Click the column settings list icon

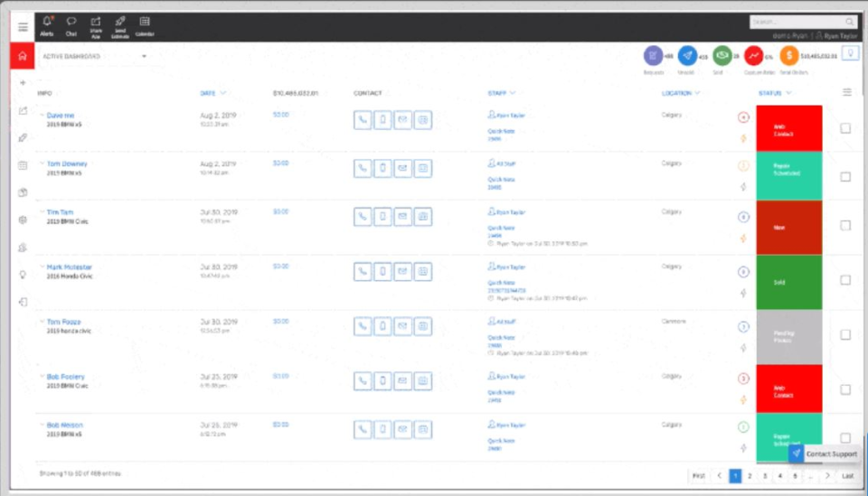point(847,92)
